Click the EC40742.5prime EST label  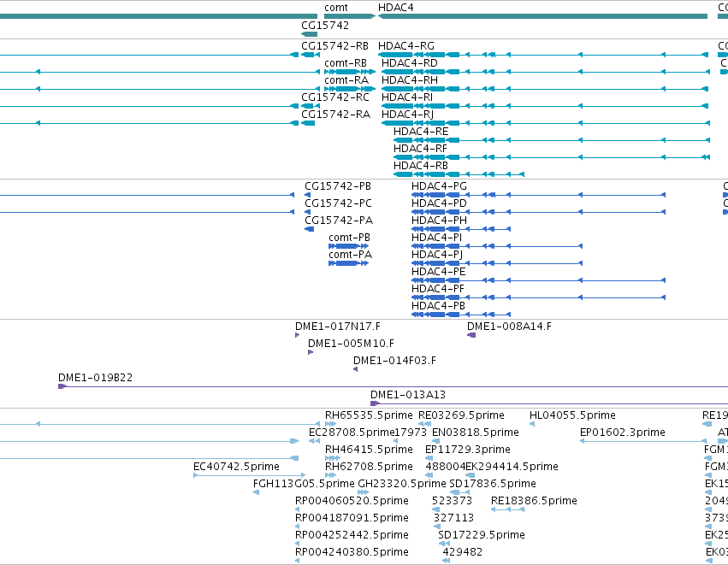[236, 468]
